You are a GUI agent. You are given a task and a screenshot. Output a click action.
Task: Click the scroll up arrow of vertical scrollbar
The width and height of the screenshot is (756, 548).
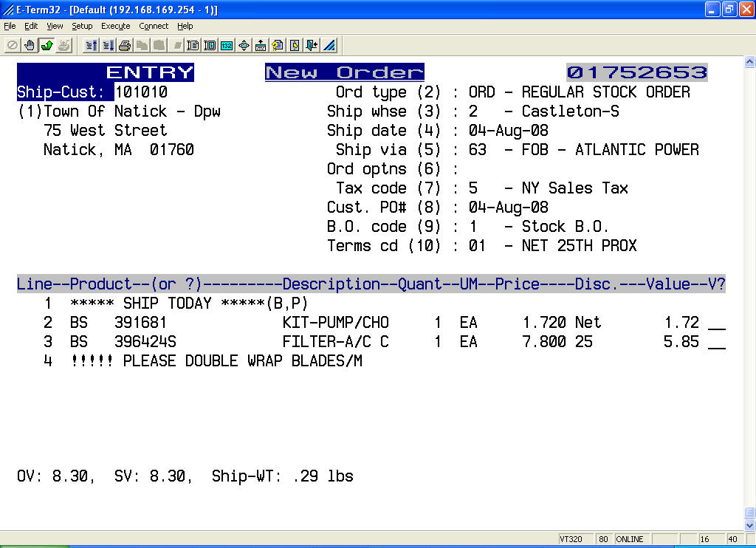point(749,62)
